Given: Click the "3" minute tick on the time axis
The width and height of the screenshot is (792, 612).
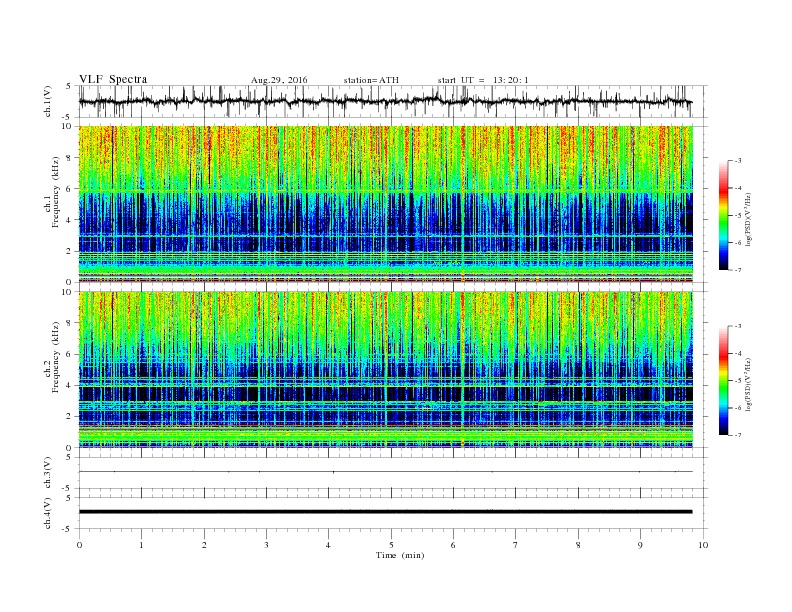Looking at the screenshot, I should 266,545.
